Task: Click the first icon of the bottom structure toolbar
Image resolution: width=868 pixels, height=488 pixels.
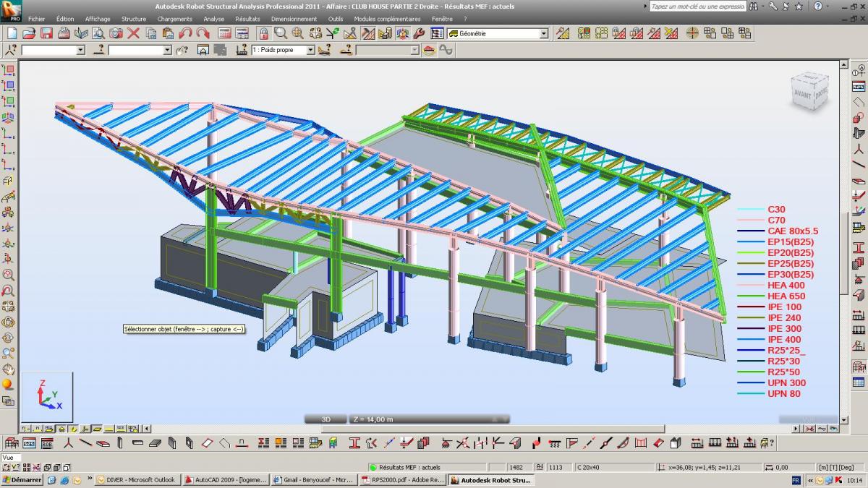Action: (x=12, y=442)
